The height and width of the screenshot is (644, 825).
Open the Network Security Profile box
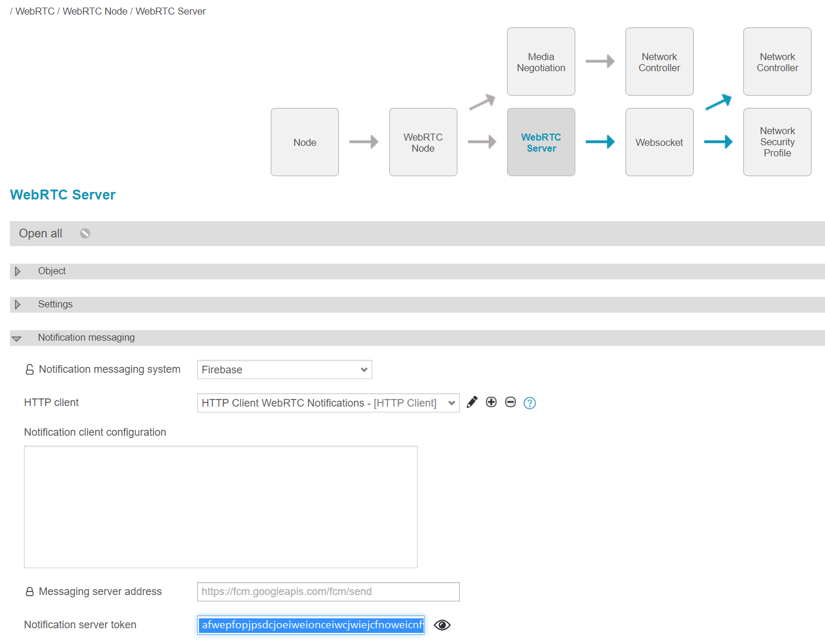[x=777, y=142]
